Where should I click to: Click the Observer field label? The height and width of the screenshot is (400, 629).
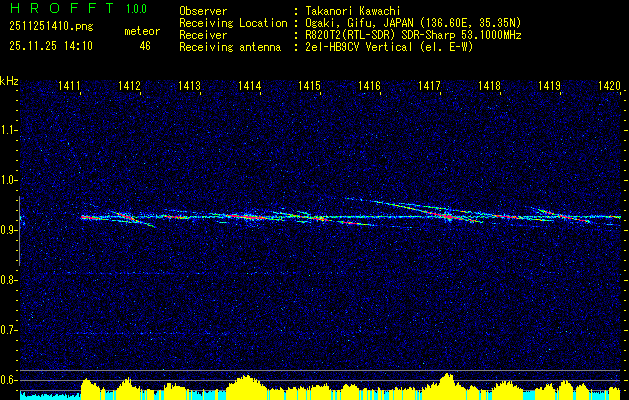(x=203, y=11)
